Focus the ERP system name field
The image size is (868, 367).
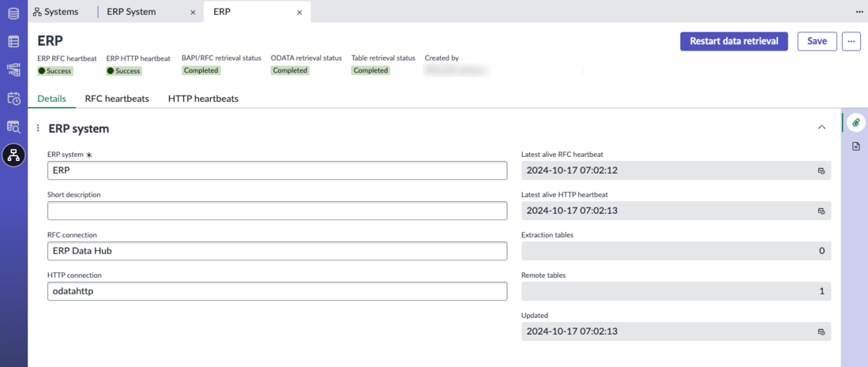click(x=277, y=170)
